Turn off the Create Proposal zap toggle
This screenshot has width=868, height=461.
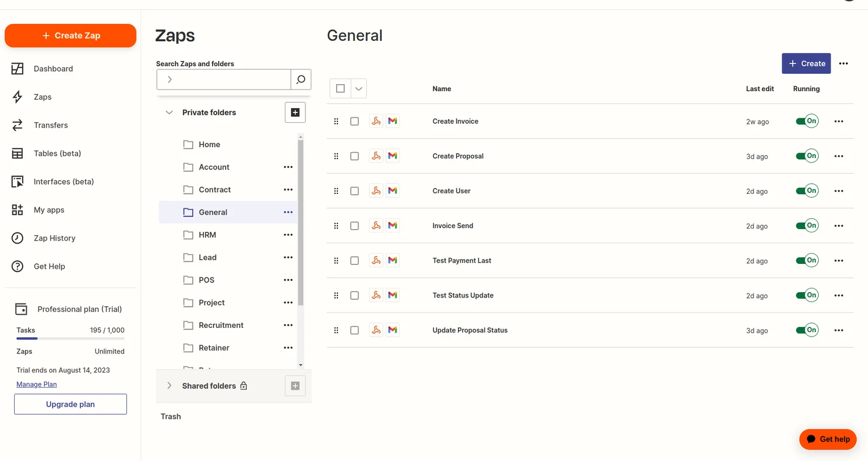click(x=807, y=156)
